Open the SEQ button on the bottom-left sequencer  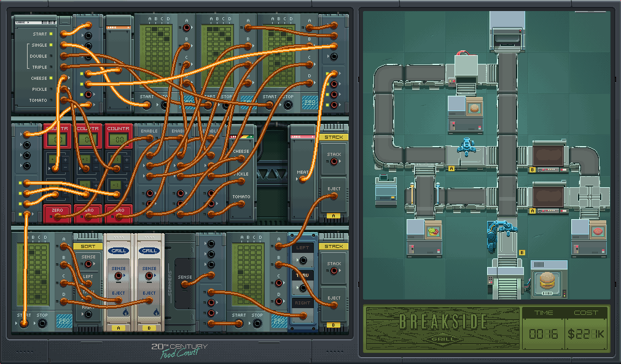[64, 321]
